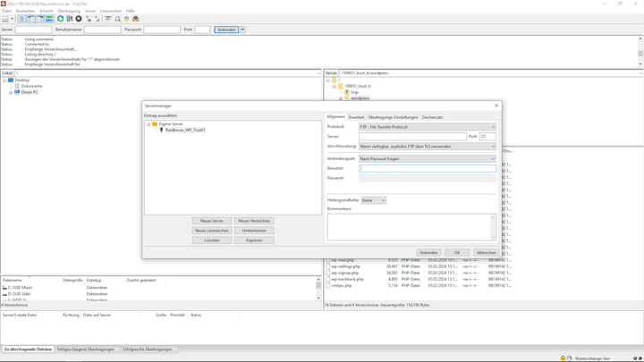Toggle the remote directory tree icon
The height and width of the screenshot is (362, 644).
tap(40, 19)
